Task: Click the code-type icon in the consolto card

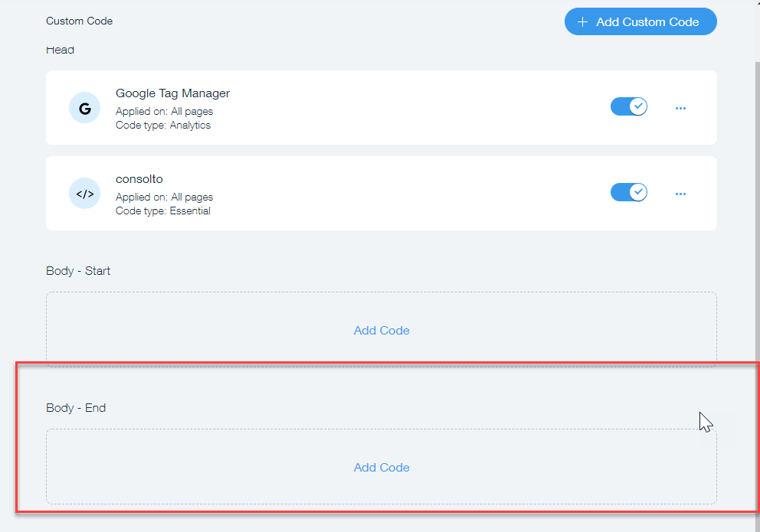Action: pyautogui.click(x=84, y=193)
